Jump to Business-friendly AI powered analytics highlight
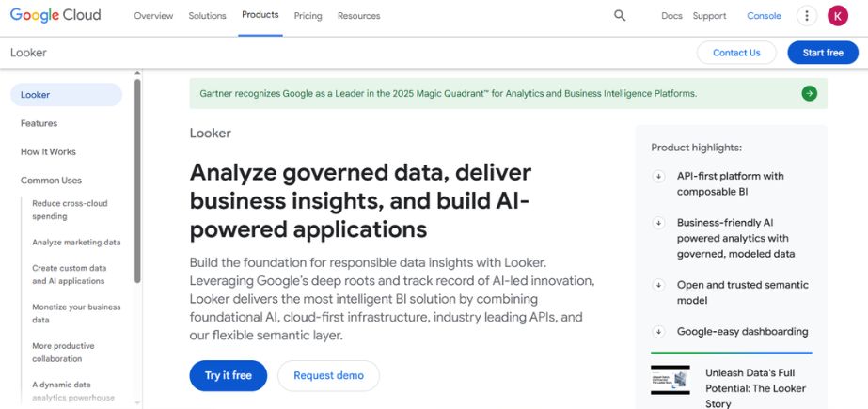Image resolution: width=868 pixels, height=409 pixels. pos(735,239)
